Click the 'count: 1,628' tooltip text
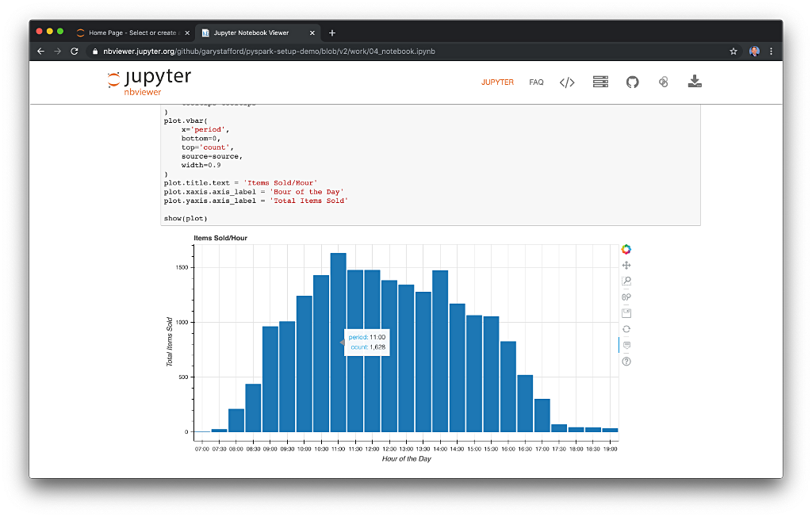Image resolution: width=812 pixels, height=517 pixels. point(368,347)
